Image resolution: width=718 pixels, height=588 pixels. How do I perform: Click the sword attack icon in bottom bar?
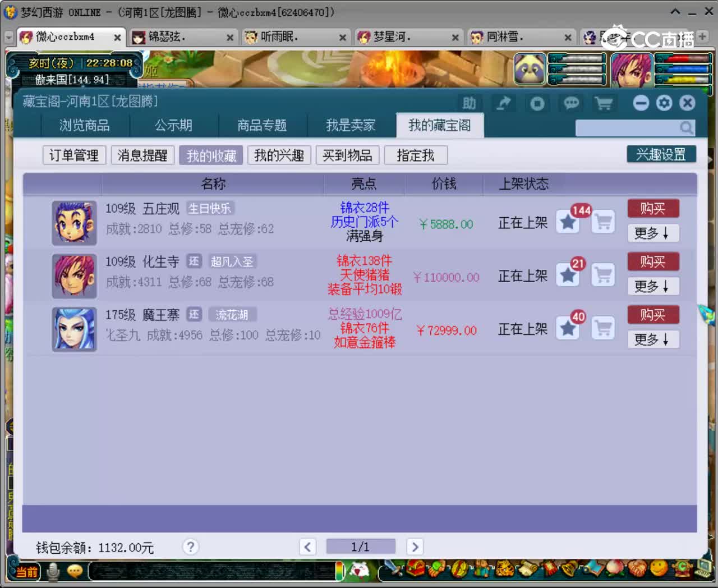click(395, 569)
